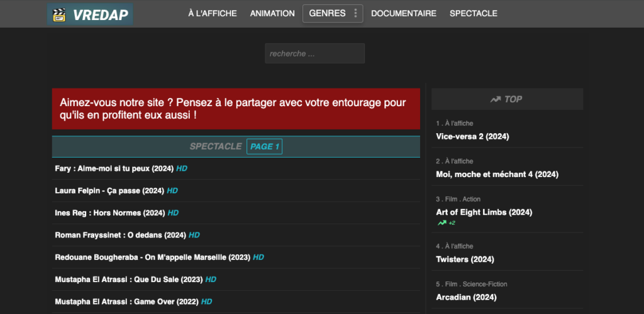
Task: Click the green +2 trend icon
Action: pos(442,223)
